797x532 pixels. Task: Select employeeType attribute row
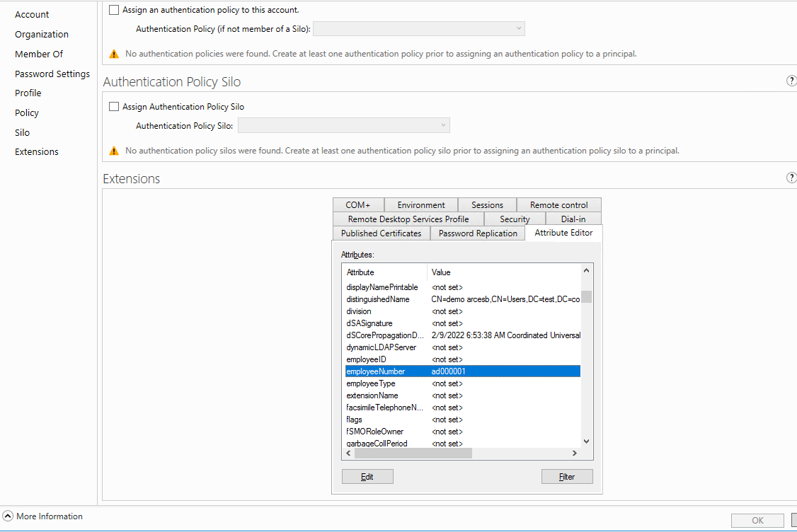click(462, 383)
